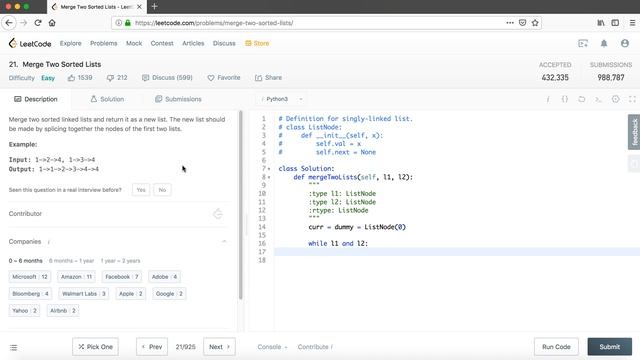Dislike the problem with thumbs-down icon
Screen dimensions: 640x360
click(110, 78)
